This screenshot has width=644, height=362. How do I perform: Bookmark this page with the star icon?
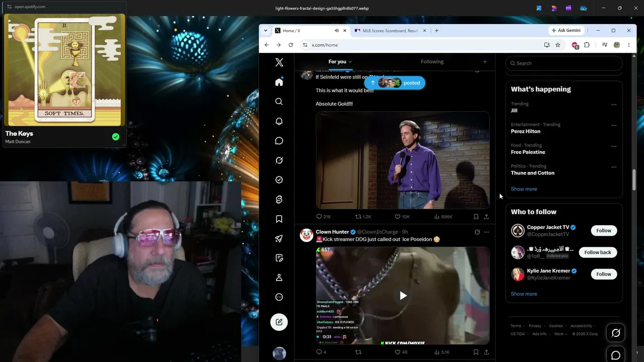click(558, 45)
